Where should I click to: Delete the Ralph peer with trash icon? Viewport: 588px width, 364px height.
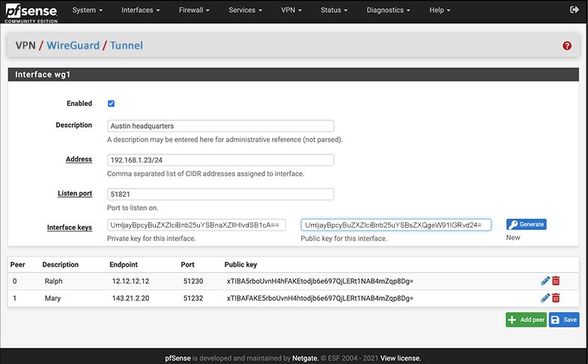coord(556,281)
